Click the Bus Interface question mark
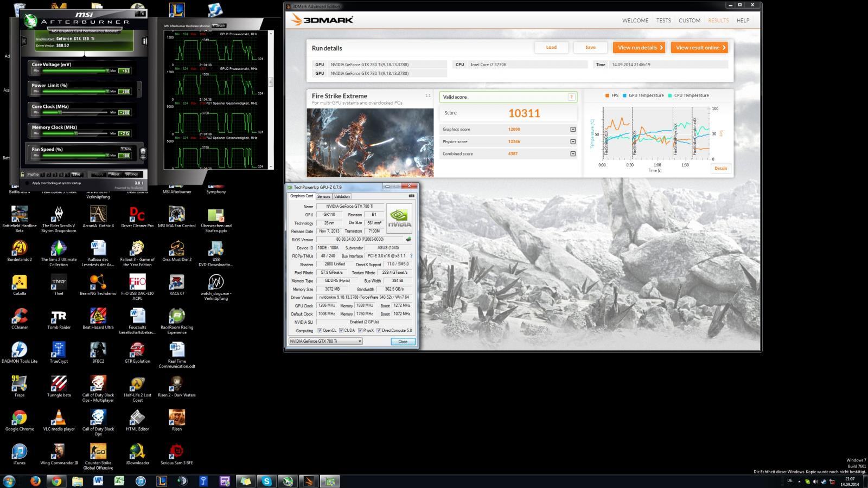 tap(411, 256)
